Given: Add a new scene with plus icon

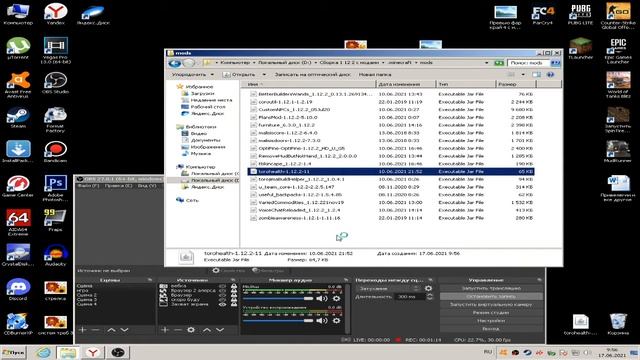Looking at the screenshot, I should coord(82,329).
